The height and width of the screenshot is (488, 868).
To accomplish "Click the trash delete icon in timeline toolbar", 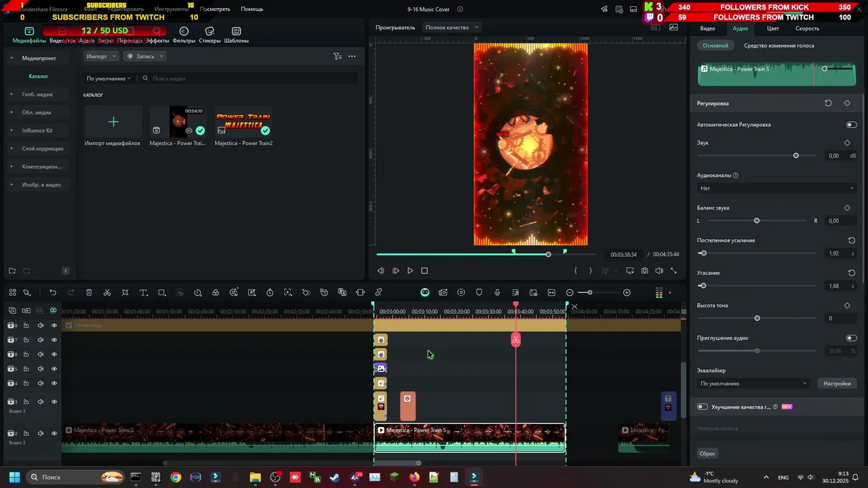I will (x=89, y=292).
